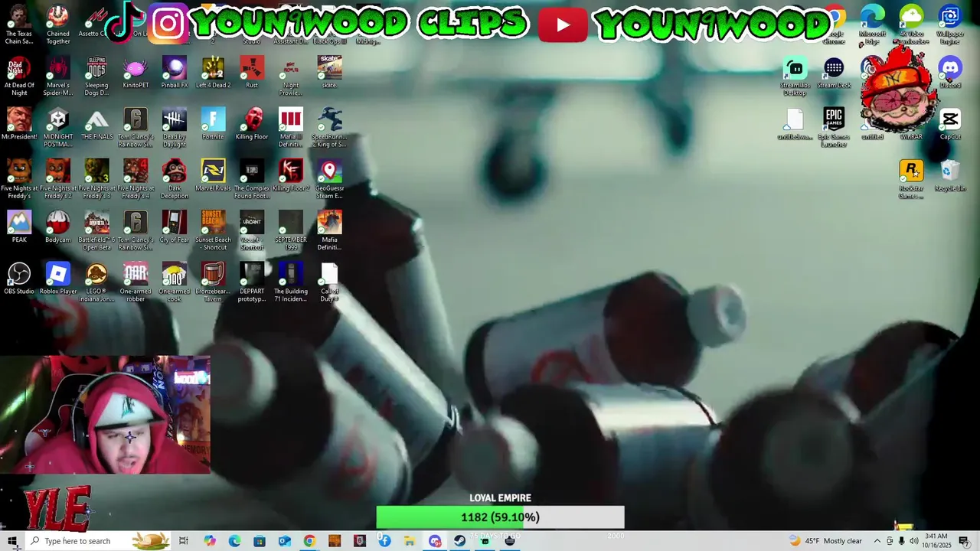Launch Pinball FX from the desktop
The image size is (980, 551).
175,73
